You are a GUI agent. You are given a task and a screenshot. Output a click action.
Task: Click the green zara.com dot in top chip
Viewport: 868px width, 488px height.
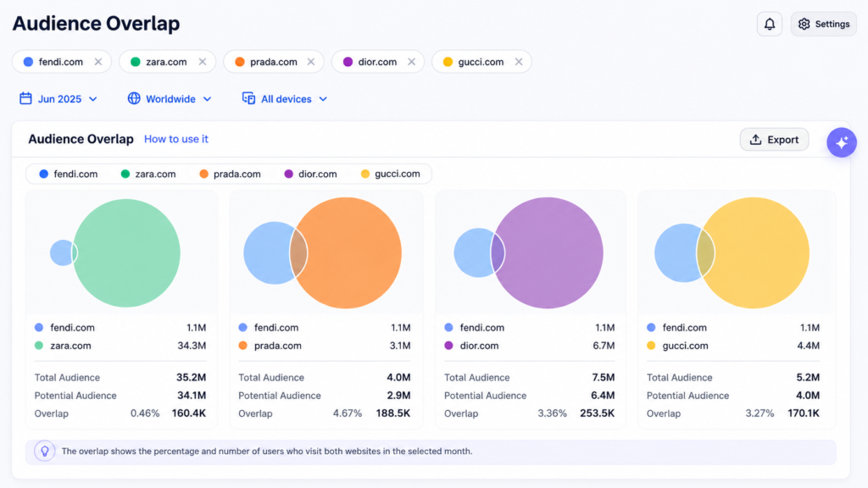pos(135,62)
